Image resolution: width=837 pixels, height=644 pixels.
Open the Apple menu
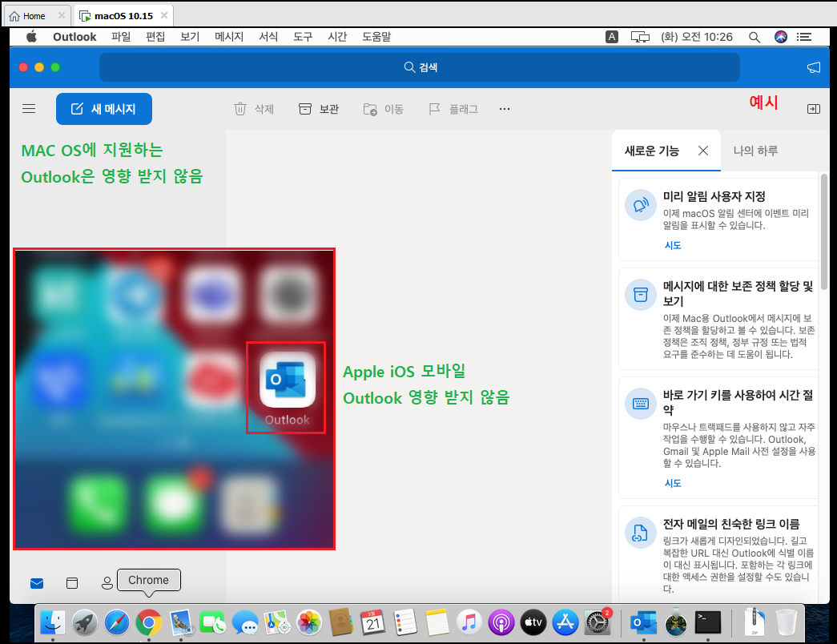point(31,37)
